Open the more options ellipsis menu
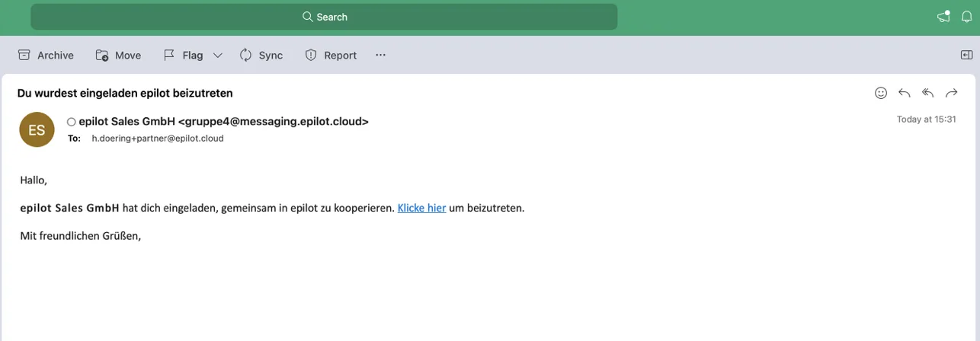Screen dimensions: 980x341 (381, 55)
